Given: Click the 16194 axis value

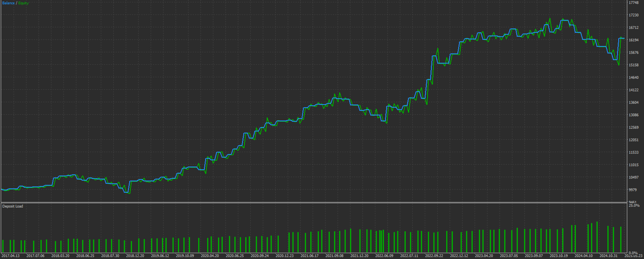Looking at the screenshot, I should point(633,40).
